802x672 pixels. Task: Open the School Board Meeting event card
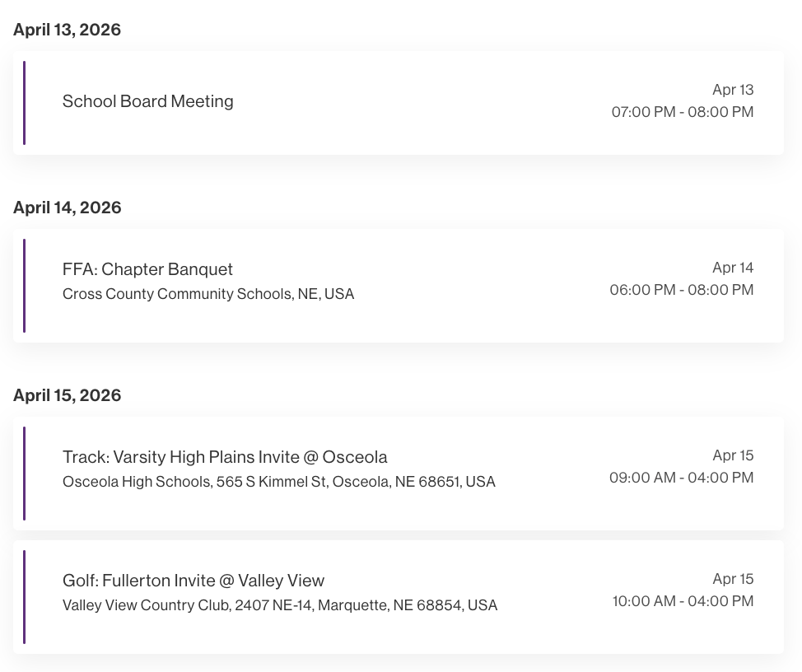click(x=399, y=102)
